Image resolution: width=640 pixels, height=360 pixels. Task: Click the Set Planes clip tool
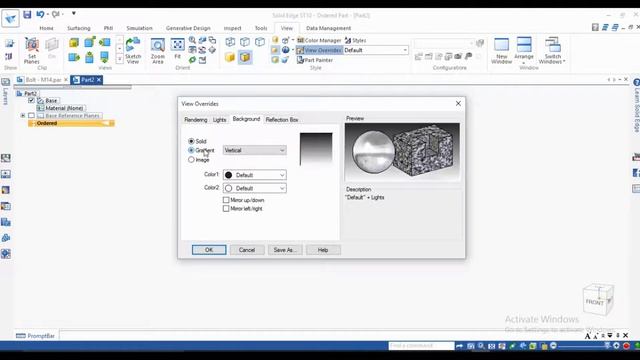click(x=31, y=50)
